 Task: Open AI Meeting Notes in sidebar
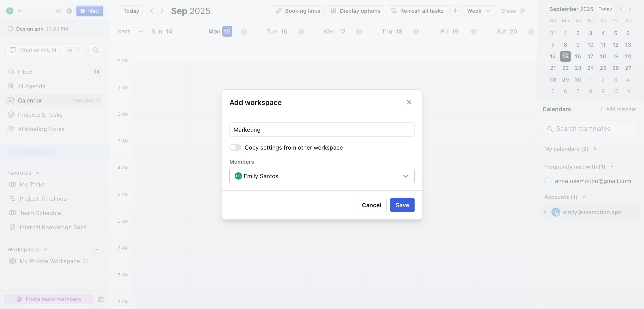[x=54, y=129]
